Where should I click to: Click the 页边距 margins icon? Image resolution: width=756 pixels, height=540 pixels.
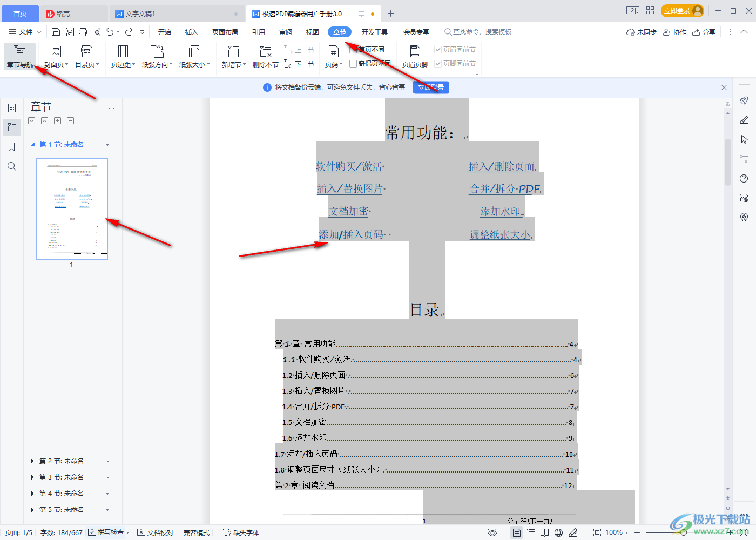(x=123, y=51)
